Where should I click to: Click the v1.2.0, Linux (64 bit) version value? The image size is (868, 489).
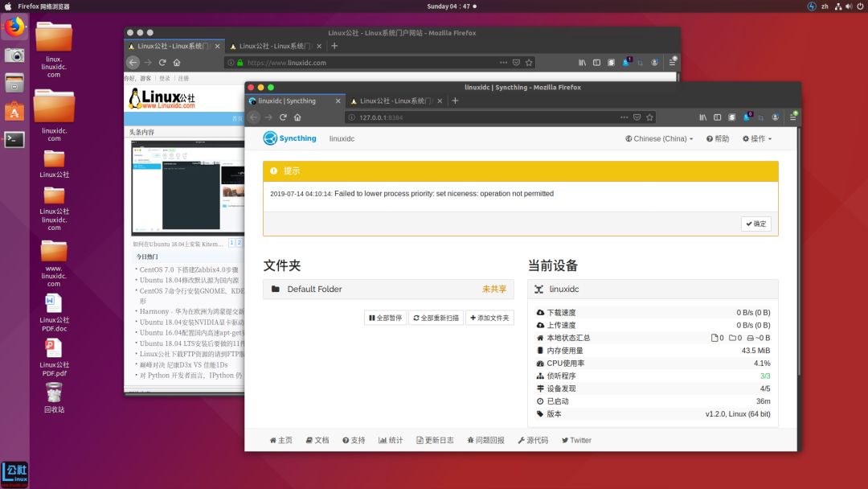coord(737,414)
